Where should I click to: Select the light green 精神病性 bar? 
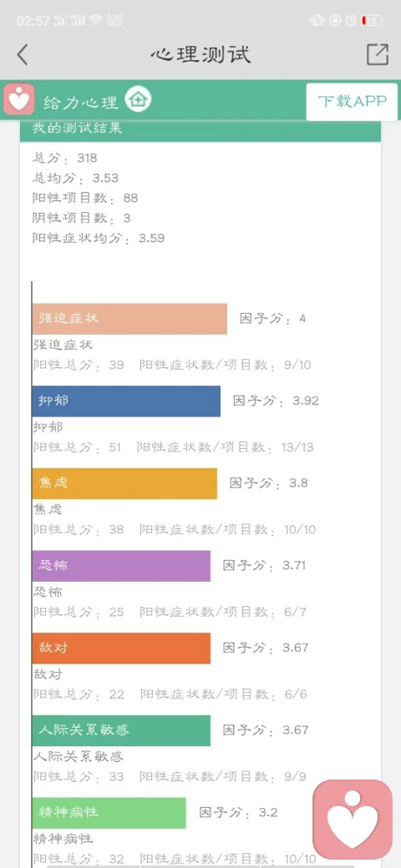(109, 813)
